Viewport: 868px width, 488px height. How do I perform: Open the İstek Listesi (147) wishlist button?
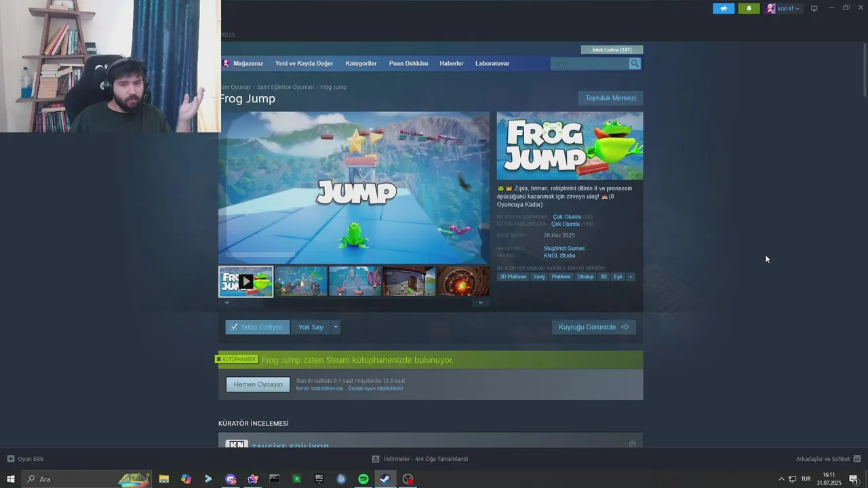click(612, 49)
